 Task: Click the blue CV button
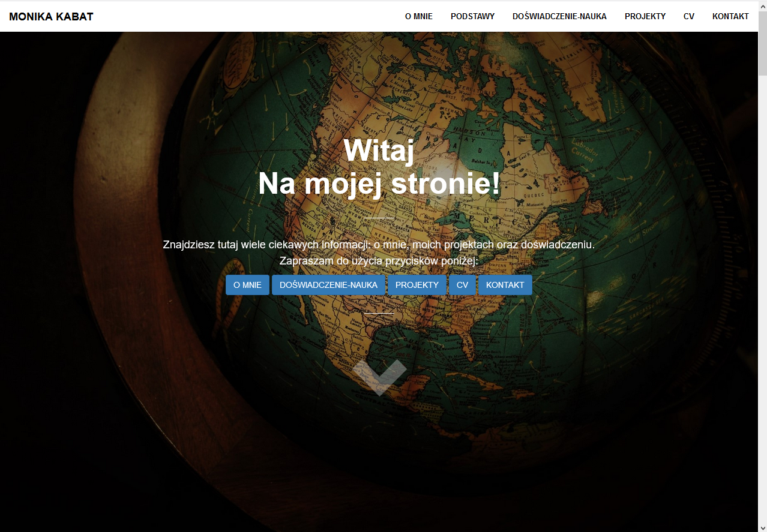click(x=462, y=285)
